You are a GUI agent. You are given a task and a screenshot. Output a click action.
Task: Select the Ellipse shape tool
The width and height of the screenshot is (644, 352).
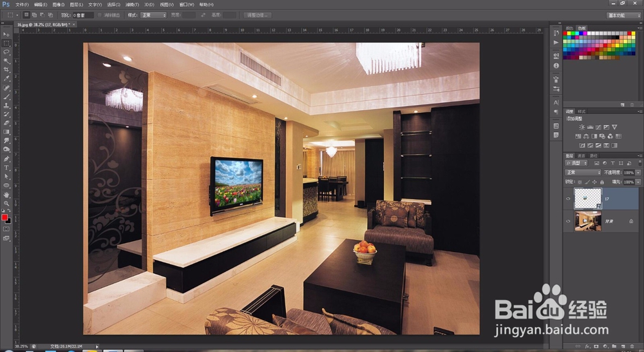[x=6, y=186]
